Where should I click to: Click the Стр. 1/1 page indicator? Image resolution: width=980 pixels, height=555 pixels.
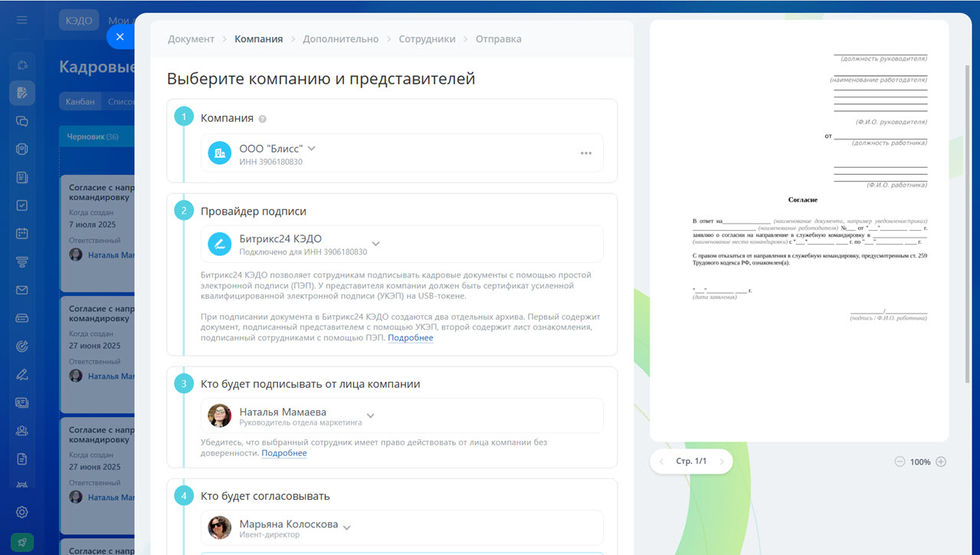pos(691,461)
